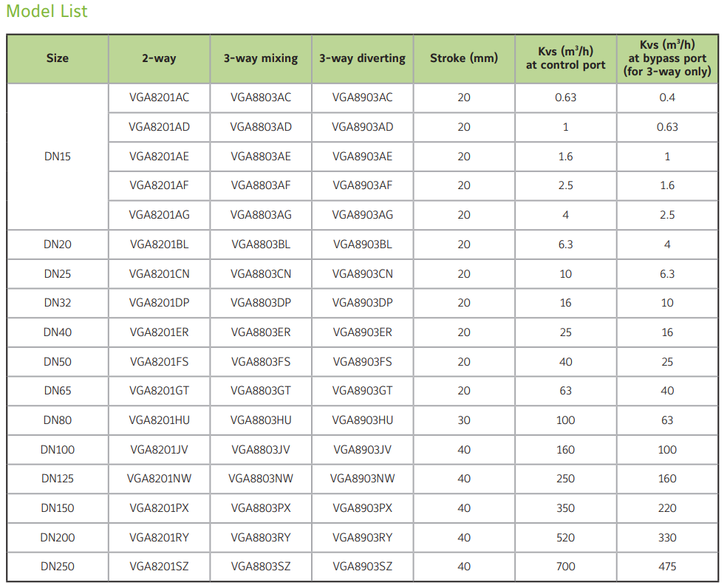Click model VGA8903AG cell
727x588 pixels.
click(x=362, y=215)
